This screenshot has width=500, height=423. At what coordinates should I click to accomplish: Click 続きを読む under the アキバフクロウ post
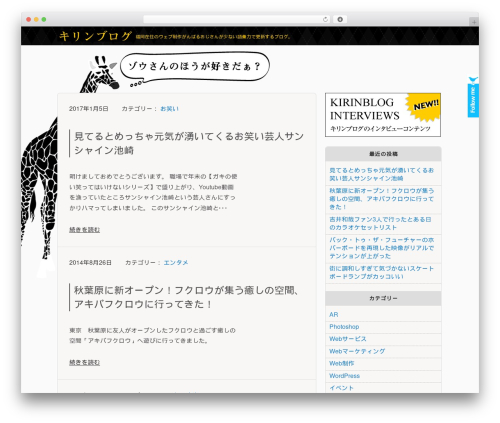pos(84,362)
